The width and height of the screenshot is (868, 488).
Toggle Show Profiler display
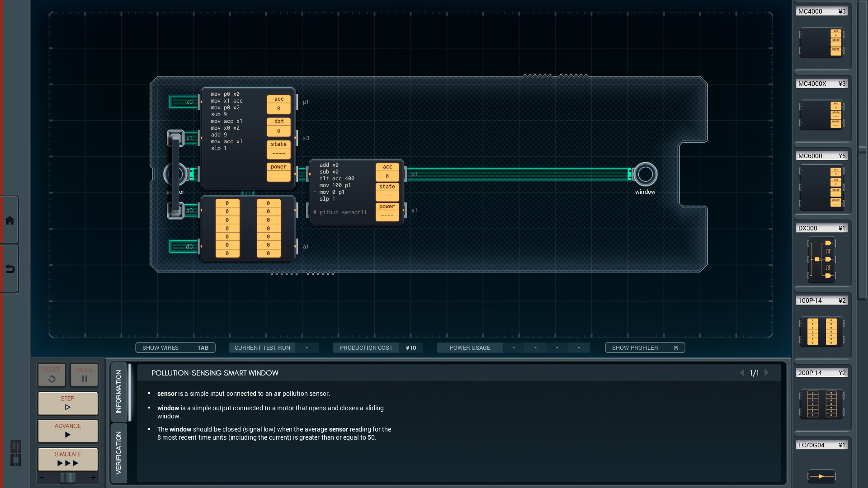(645, 347)
